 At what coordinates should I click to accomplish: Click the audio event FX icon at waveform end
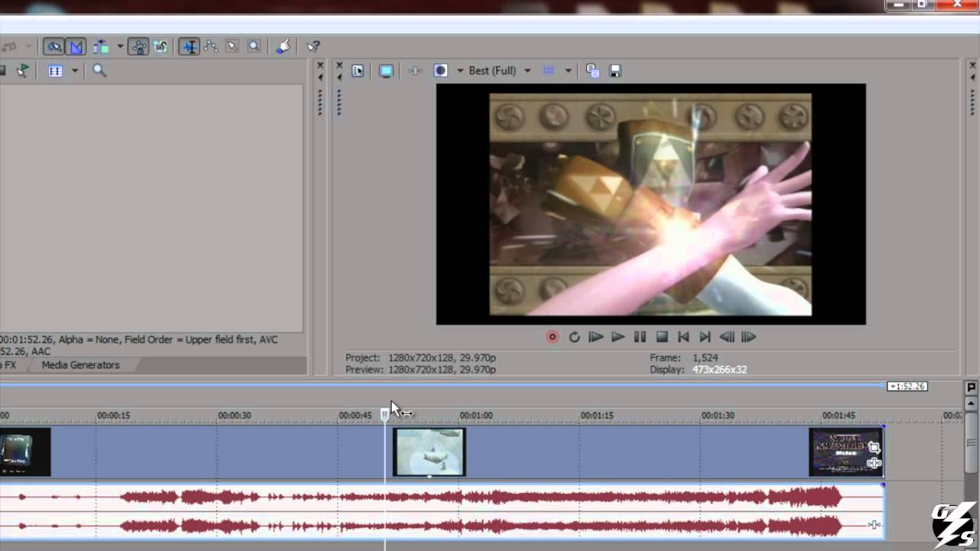874,524
